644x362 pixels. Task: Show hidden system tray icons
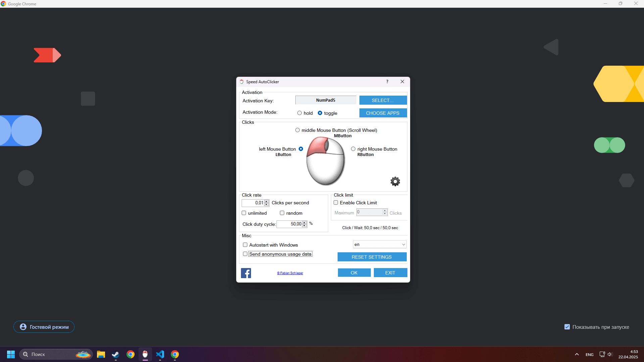(577, 354)
